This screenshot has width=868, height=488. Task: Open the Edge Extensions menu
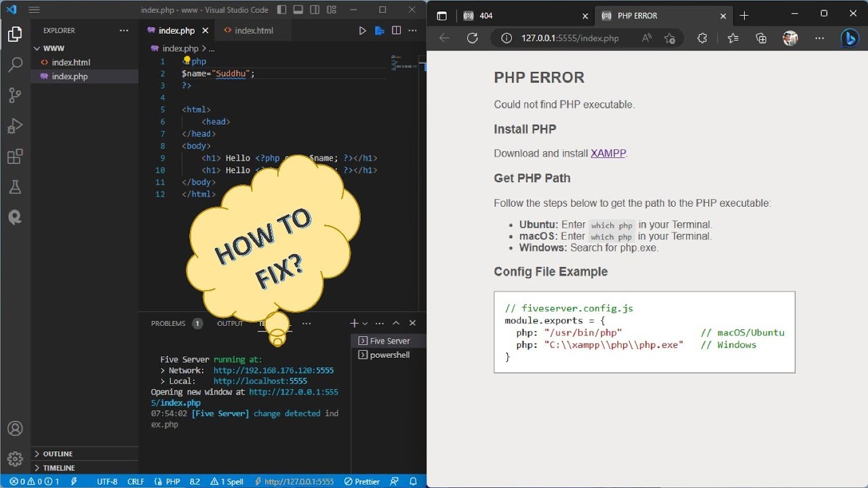702,38
